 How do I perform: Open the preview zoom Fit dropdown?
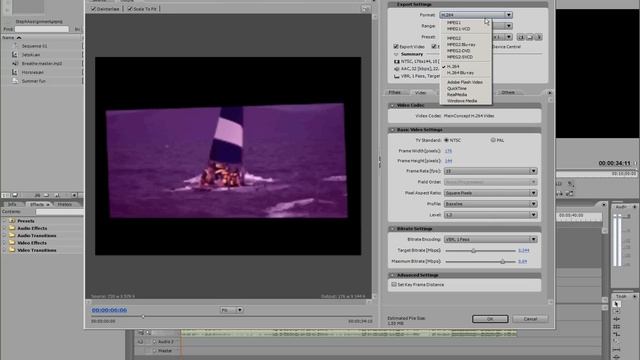point(231,310)
